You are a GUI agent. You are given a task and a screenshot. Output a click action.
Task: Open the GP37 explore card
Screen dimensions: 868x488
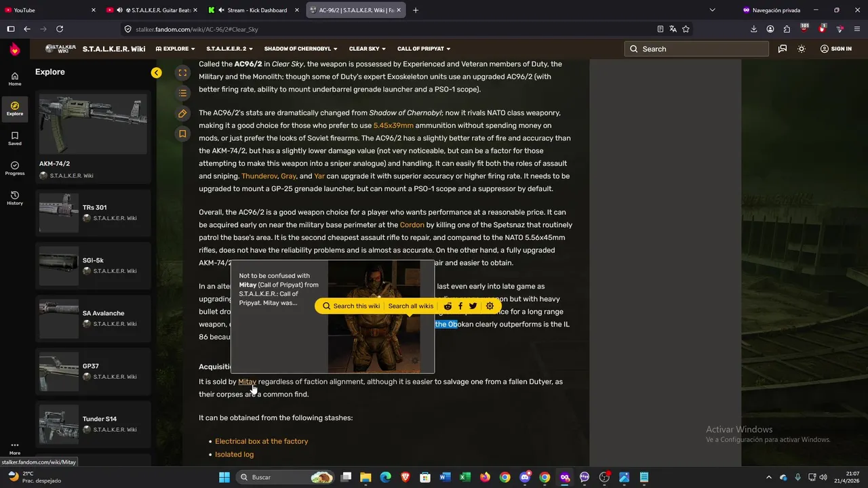[93, 371]
